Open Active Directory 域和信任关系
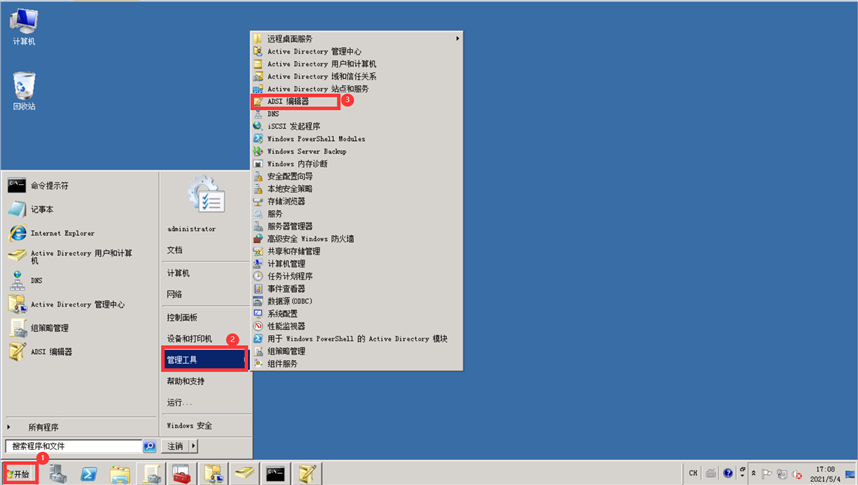The width and height of the screenshot is (858, 485). point(356,77)
